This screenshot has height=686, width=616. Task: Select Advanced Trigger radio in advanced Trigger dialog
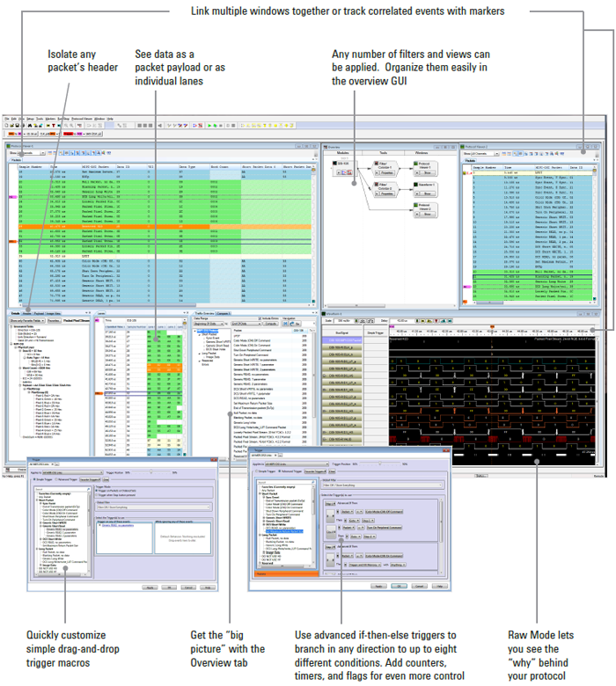coord(280,471)
